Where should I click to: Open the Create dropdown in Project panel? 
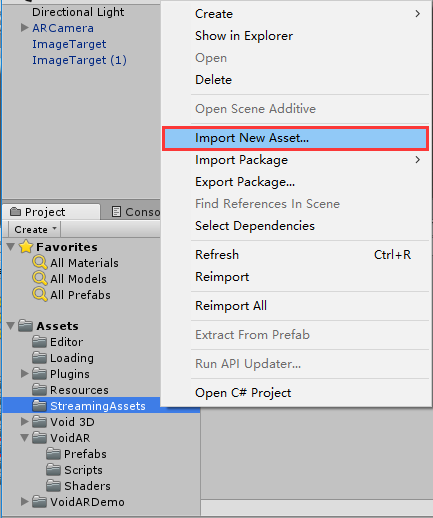[x=35, y=229]
